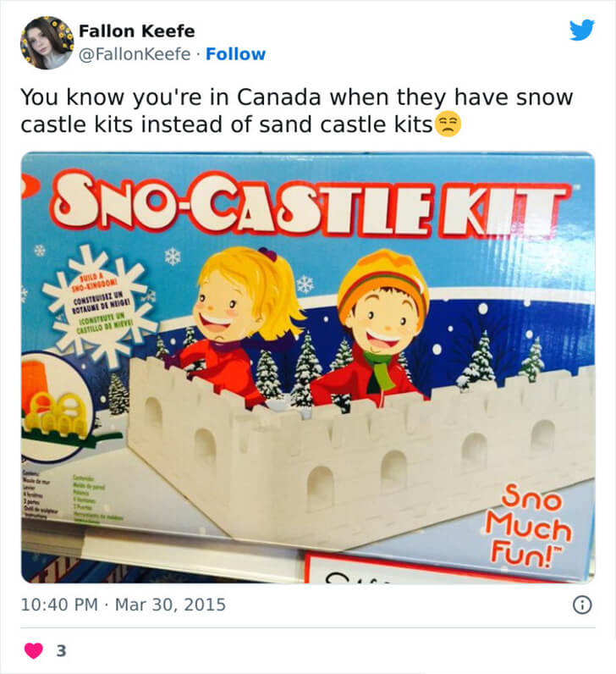Open the tweet info circle icon
Viewport: 616px width, 674px height.
tap(582, 605)
